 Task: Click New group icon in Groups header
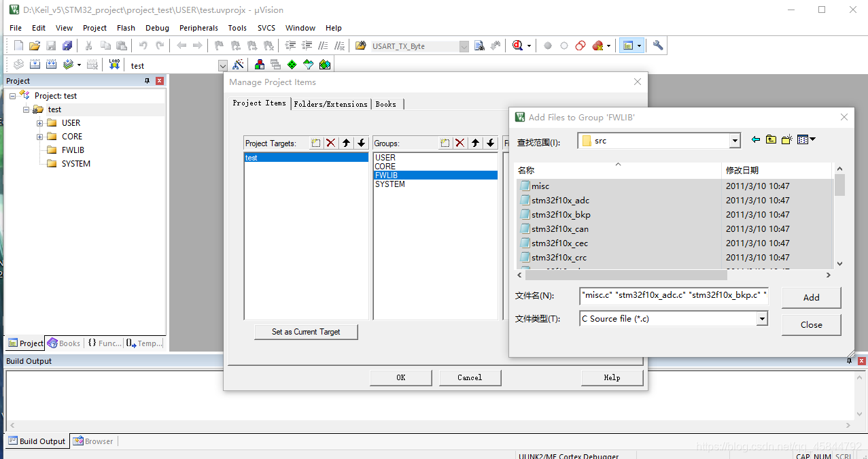pyautogui.click(x=445, y=143)
